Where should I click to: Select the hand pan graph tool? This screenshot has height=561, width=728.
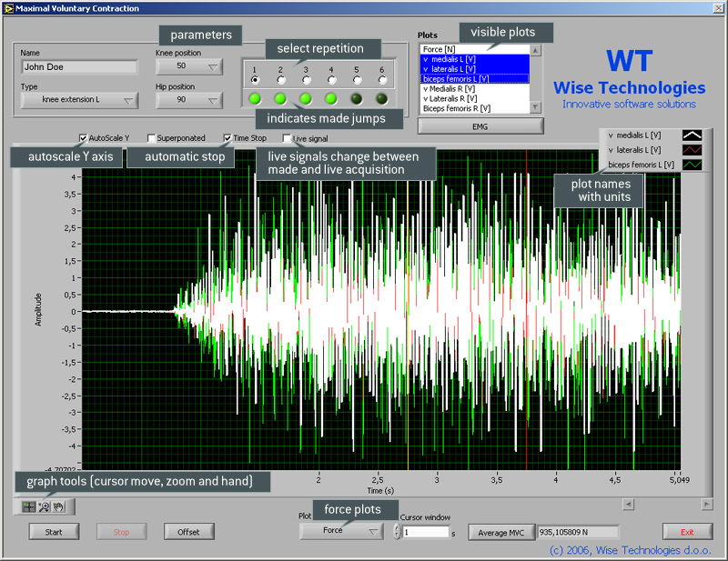[58, 506]
